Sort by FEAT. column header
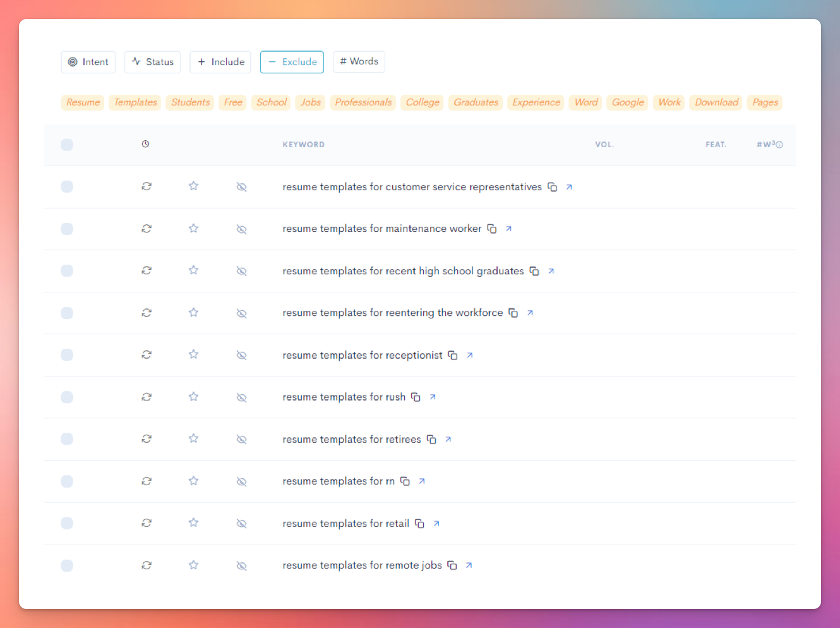The height and width of the screenshot is (628, 840). (x=716, y=145)
